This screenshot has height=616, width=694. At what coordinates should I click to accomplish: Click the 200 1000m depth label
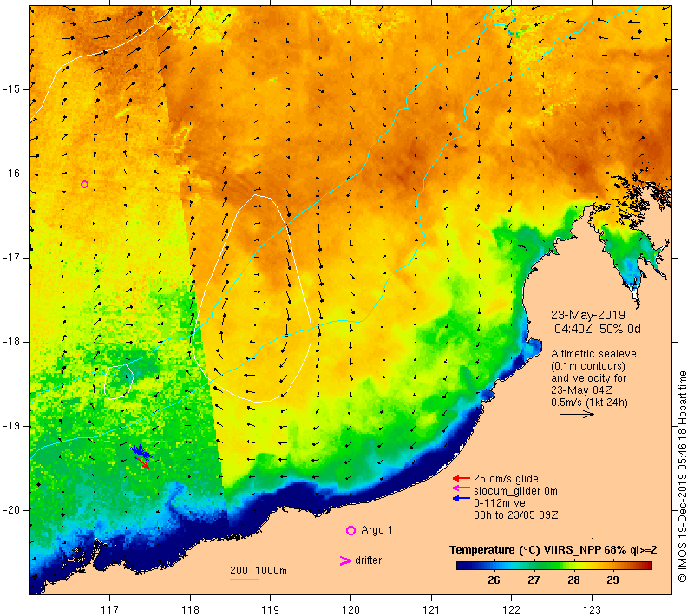(x=259, y=570)
